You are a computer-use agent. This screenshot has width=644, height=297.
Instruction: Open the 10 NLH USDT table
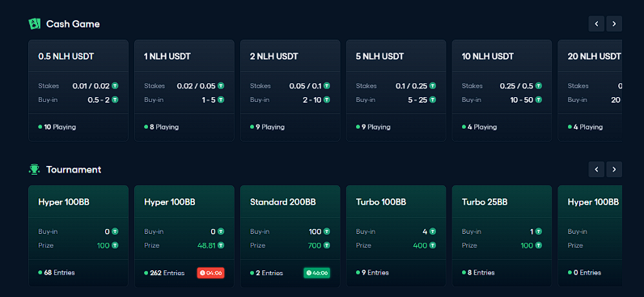pyautogui.click(x=502, y=91)
